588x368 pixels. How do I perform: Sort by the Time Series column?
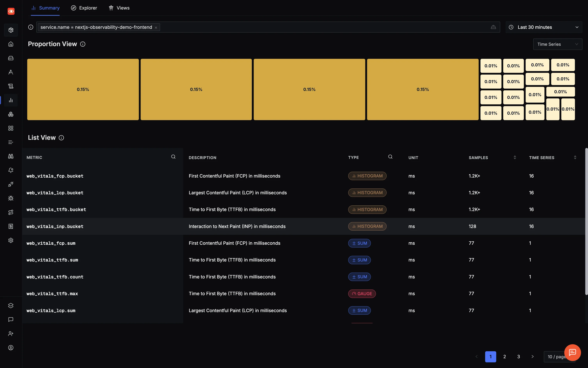(575, 158)
